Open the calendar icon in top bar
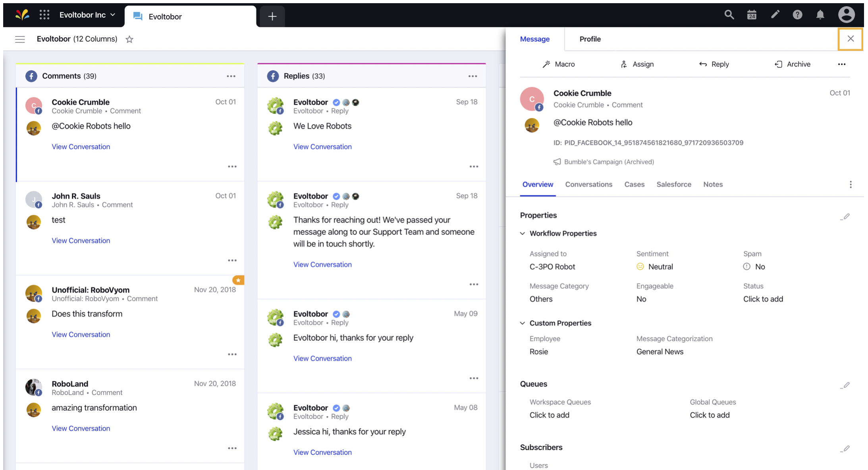The image size is (868, 470). [752, 15]
